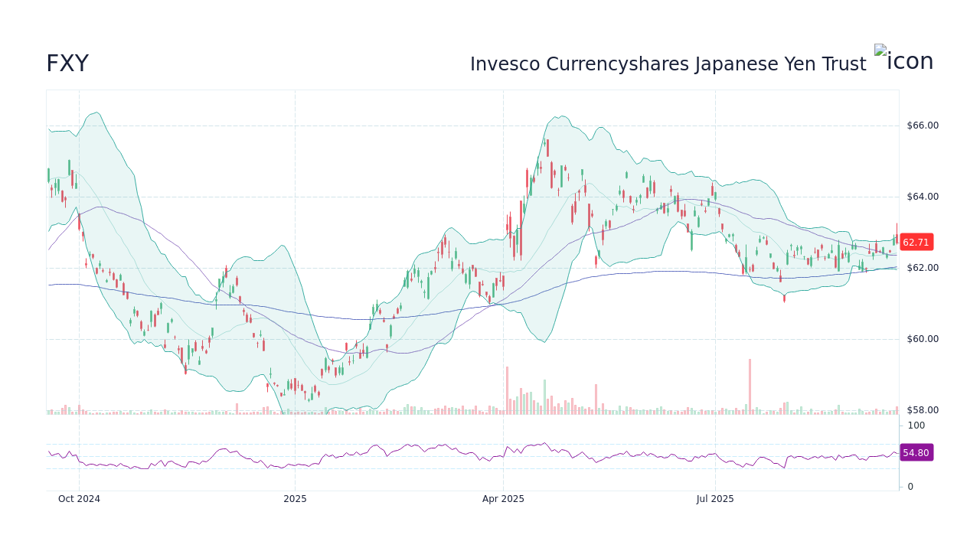Click the tall volume bar at April 2025
Screen dimensions: 980x551
click(507, 390)
